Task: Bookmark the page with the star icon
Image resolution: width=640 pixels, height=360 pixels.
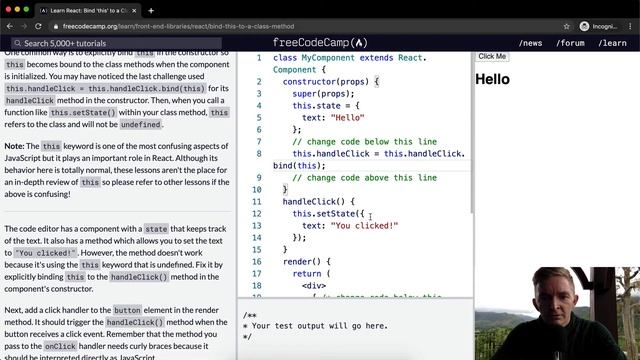Action: 567,27
